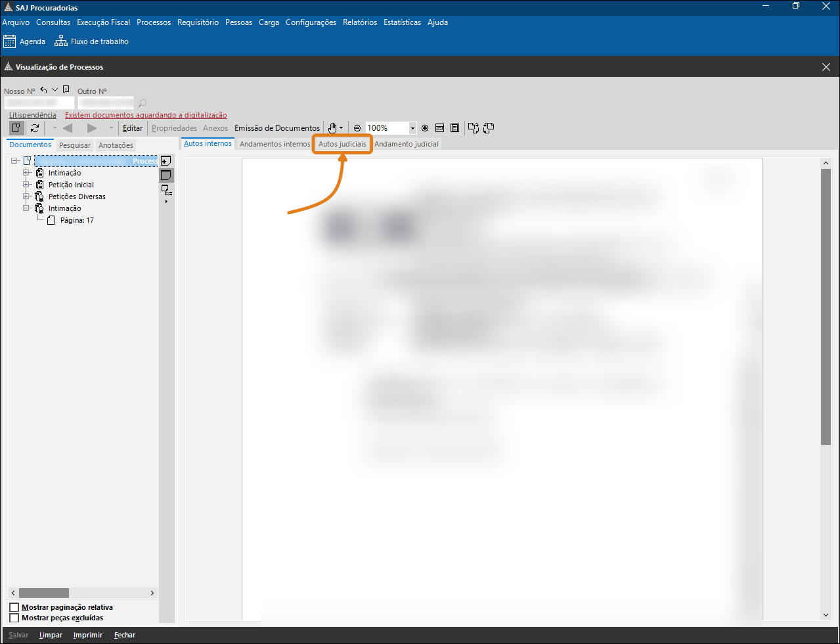The width and height of the screenshot is (840, 644).
Task: Switch to the Autos judiciais tab
Action: click(x=342, y=144)
